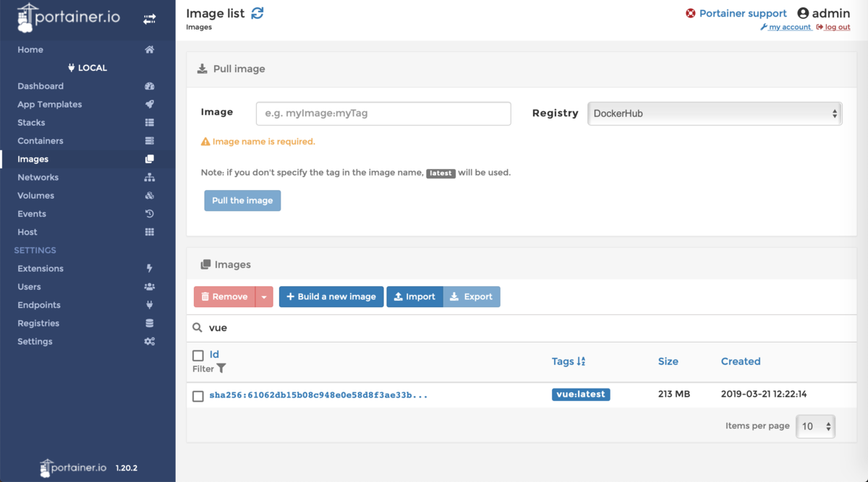Screen dimensions: 868x482
Task: Click the Users group icon
Action: tap(149, 287)
